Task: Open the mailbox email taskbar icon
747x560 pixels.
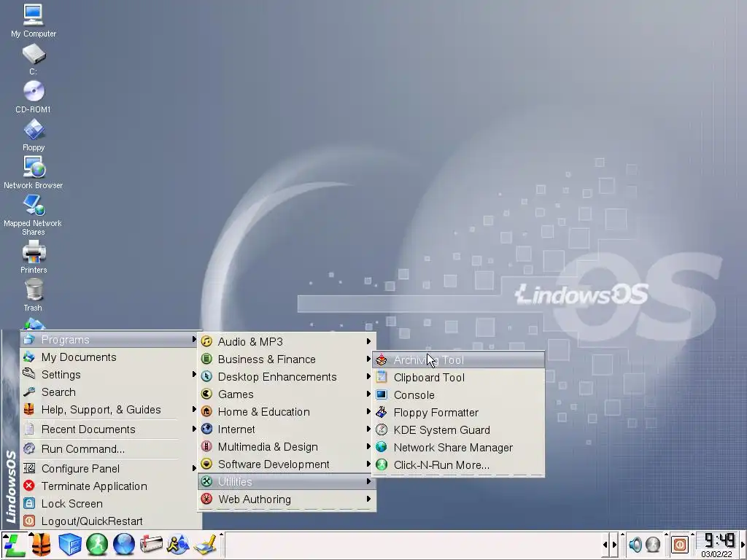Action: coord(151,545)
